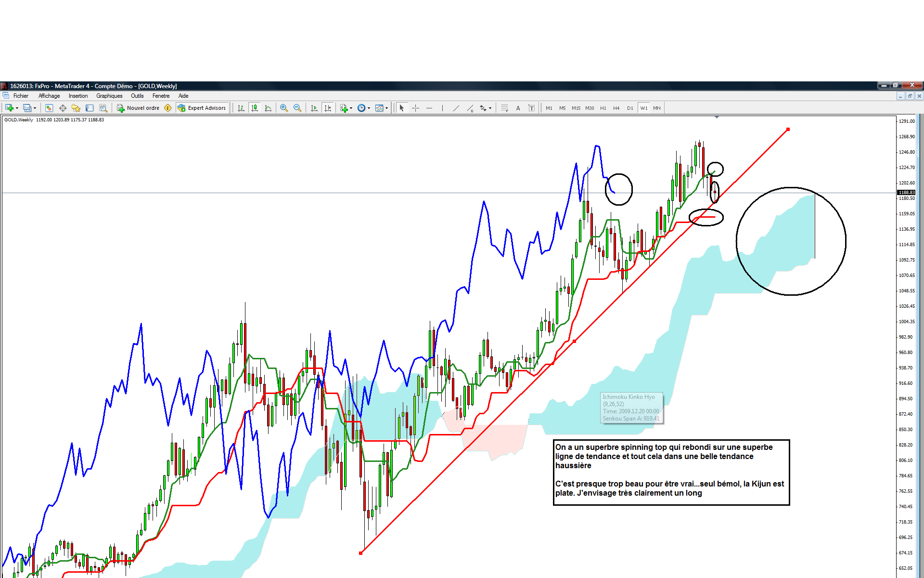Switch to the H4 timeframe
The image size is (924, 578).
click(616, 108)
